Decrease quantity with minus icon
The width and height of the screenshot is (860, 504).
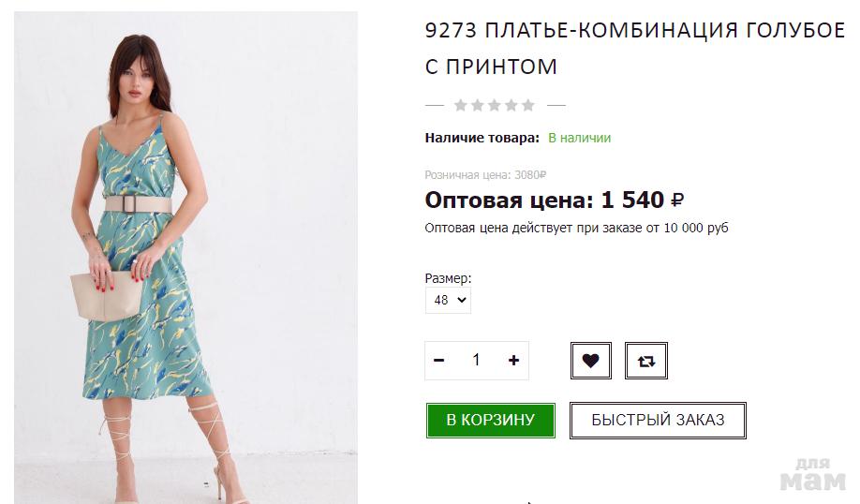coord(438,361)
